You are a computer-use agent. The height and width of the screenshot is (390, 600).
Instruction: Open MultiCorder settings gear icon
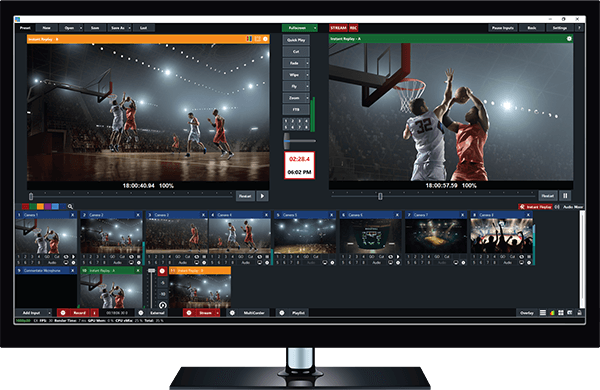tap(232, 313)
